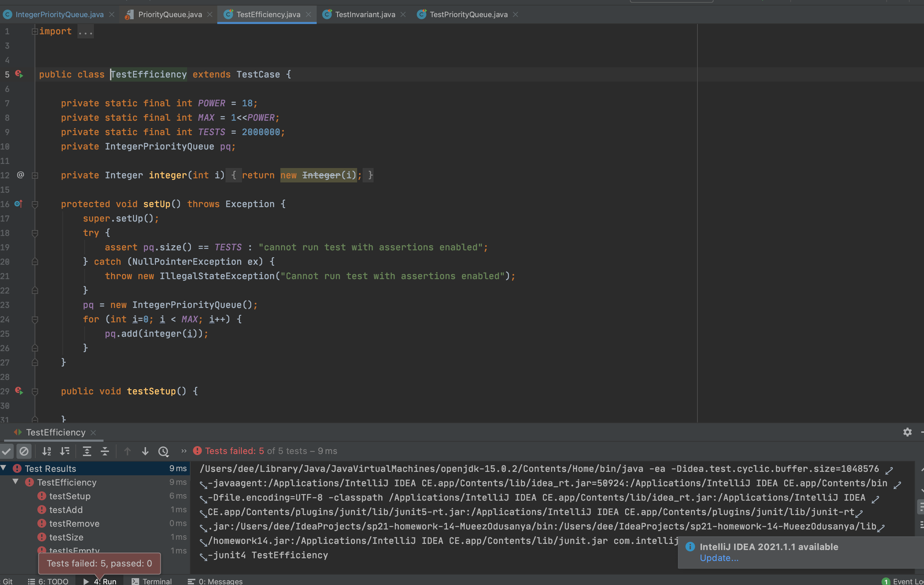The width and height of the screenshot is (924, 585).
Task: Close the PriorityQueue.java tab
Action: click(209, 15)
